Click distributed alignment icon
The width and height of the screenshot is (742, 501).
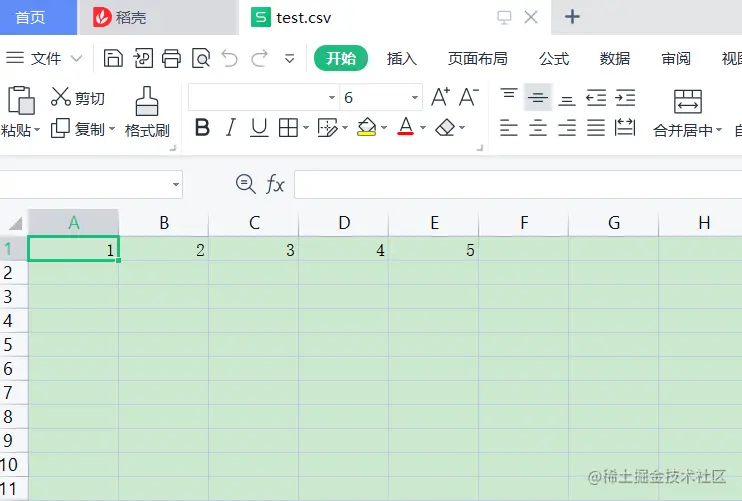(625, 127)
